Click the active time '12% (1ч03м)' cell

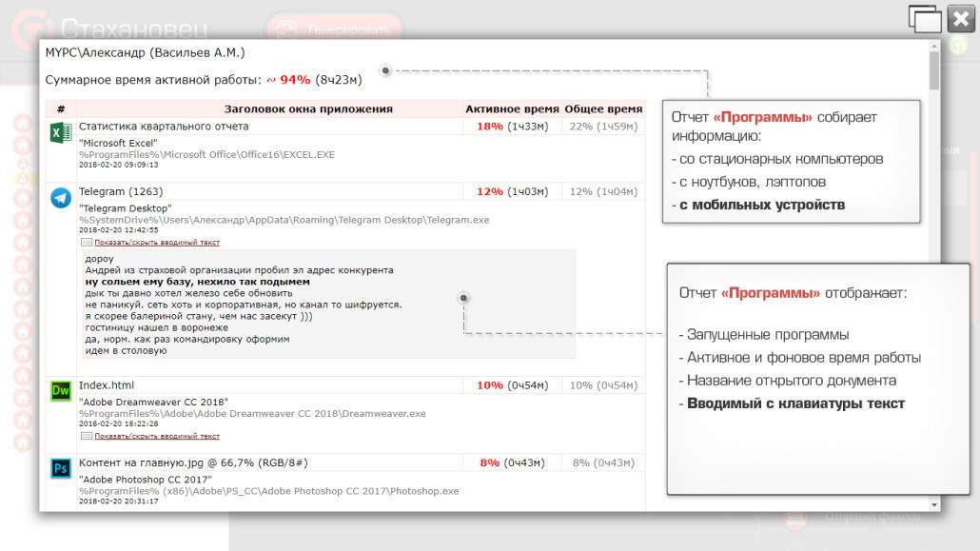[x=513, y=191]
